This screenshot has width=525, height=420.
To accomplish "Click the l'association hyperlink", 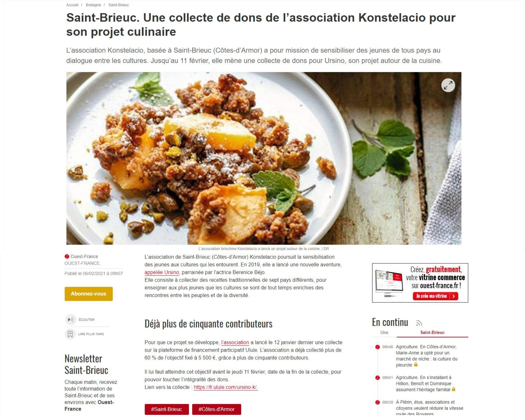I will pyautogui.click(x=235, y=342).
